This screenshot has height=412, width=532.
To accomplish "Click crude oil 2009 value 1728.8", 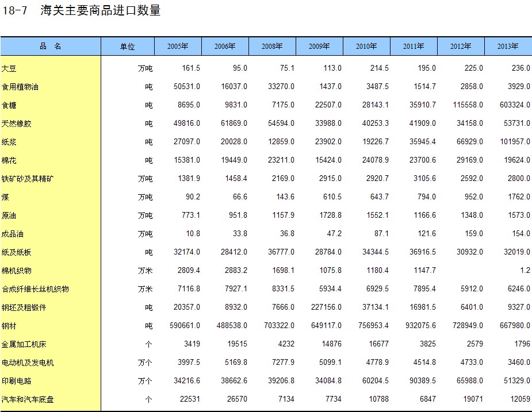I will [x=330, y=215].
